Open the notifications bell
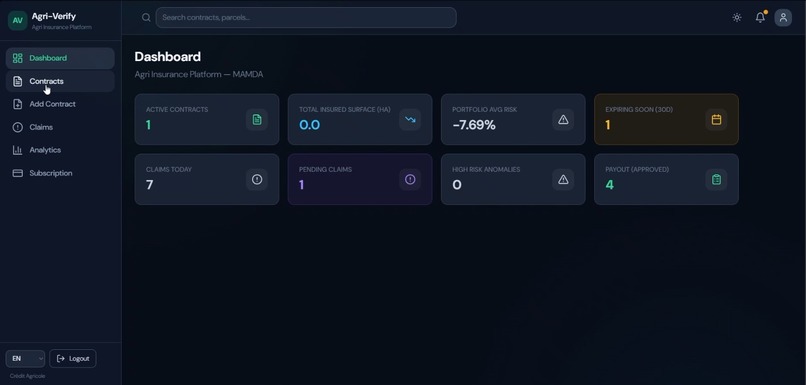The width and height of the screenshot is (806, 385). [x=760, y=17]
